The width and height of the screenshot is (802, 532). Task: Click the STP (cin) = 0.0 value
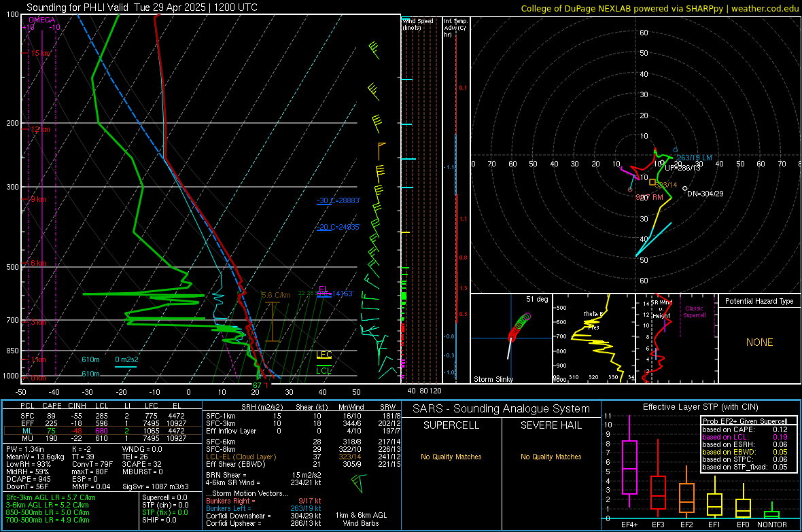coord(165,505)
